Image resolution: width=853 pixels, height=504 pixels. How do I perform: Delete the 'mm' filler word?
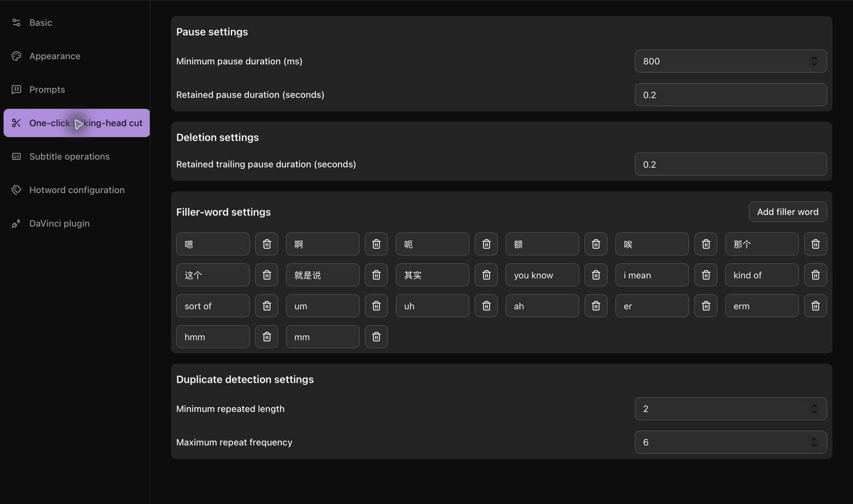(376, 336)
